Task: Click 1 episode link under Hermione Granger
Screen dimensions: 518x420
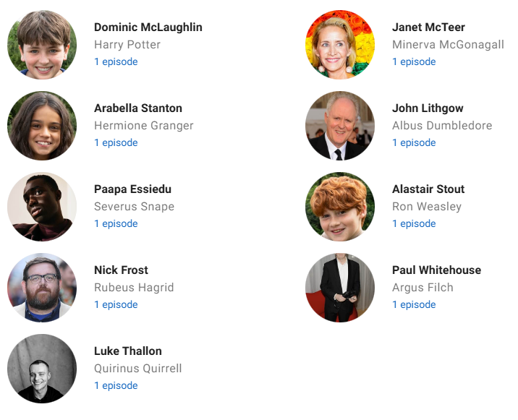Action: coord(116,142)
